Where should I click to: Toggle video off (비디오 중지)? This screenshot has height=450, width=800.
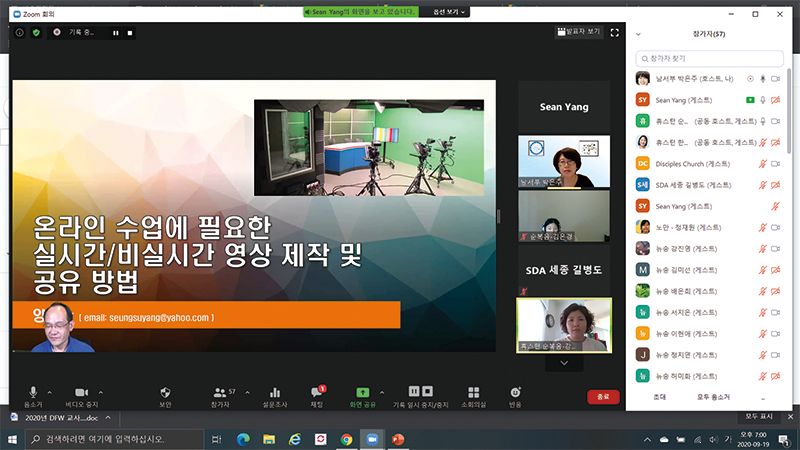click(82, 393)
